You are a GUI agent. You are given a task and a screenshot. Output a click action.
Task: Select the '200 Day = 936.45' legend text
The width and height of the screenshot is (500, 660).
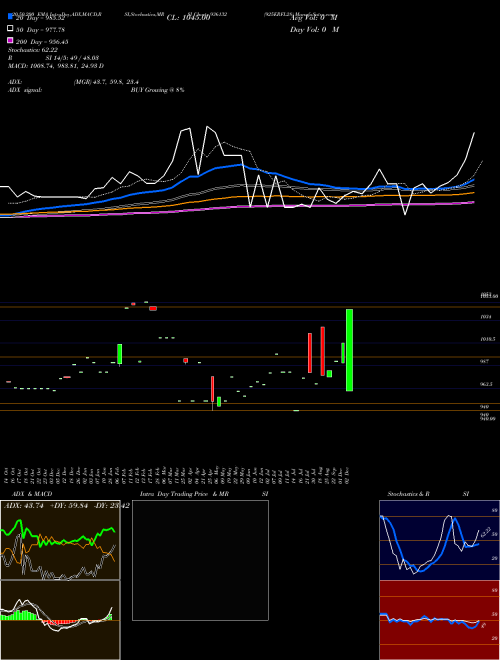[42, 41]
